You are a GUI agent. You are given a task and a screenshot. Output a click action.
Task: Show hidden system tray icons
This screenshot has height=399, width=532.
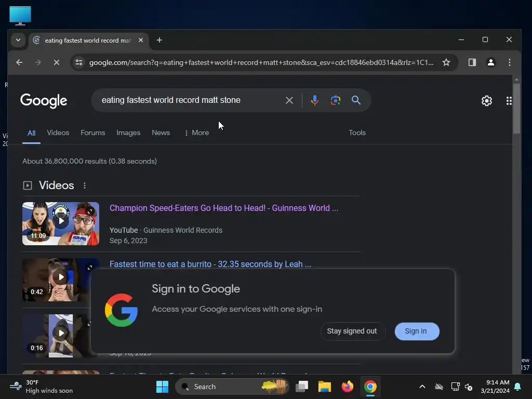tap(422, 387)
